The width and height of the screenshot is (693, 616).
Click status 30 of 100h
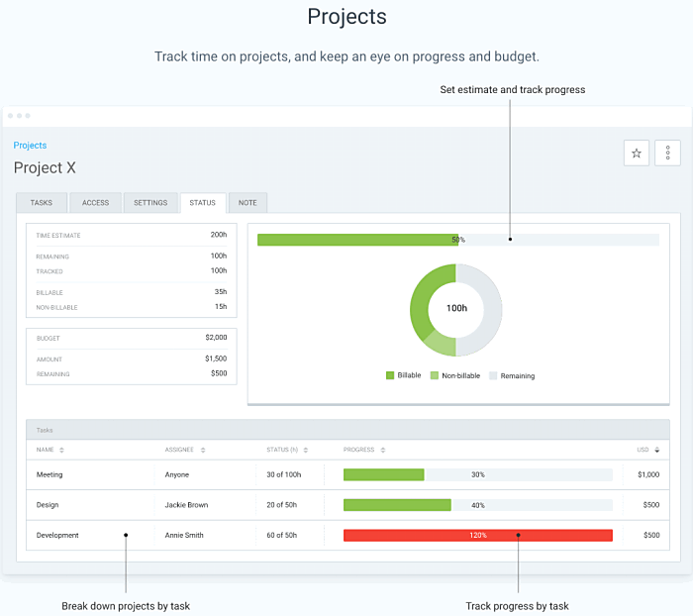point(284,474)
